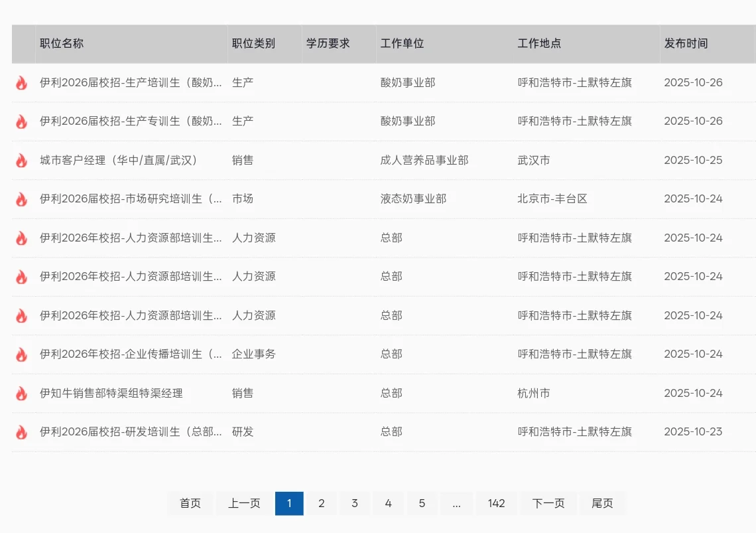Click 销售 in the 伊知牛 row
756x533 pixels.
[243, 394]
